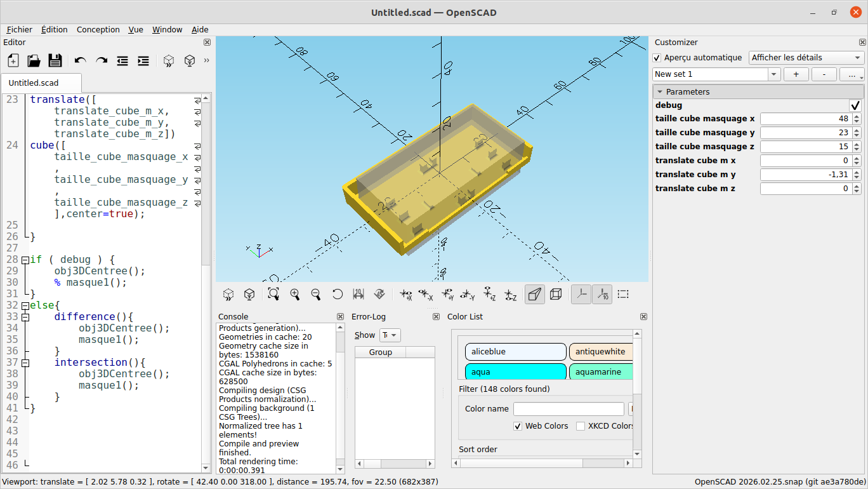Image resolution: width=868 pixels, height=489 pixels.
Task: Toggle the Show Axes icon
Action: [x=581, y=294]
